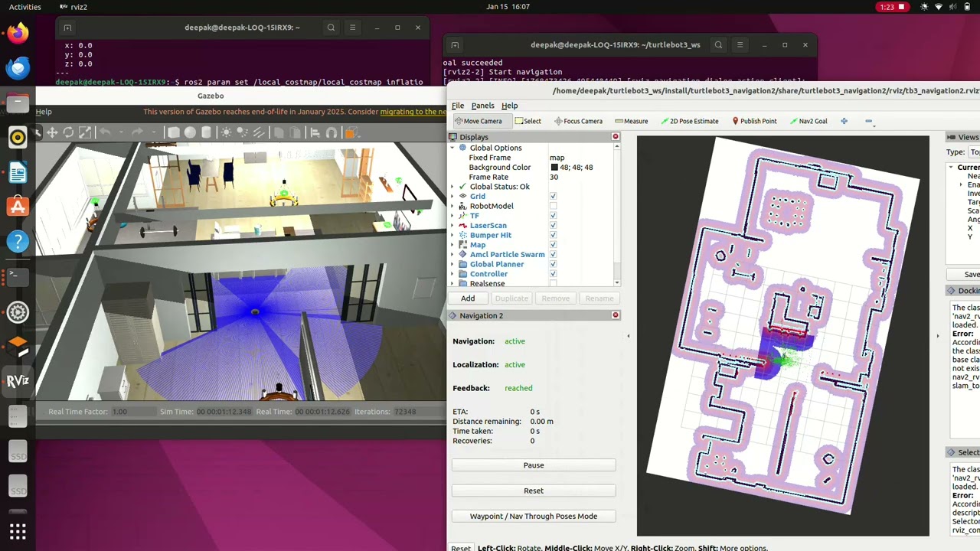
Task: Expand the Global Planner group
Action: click(x=452, y=264)
